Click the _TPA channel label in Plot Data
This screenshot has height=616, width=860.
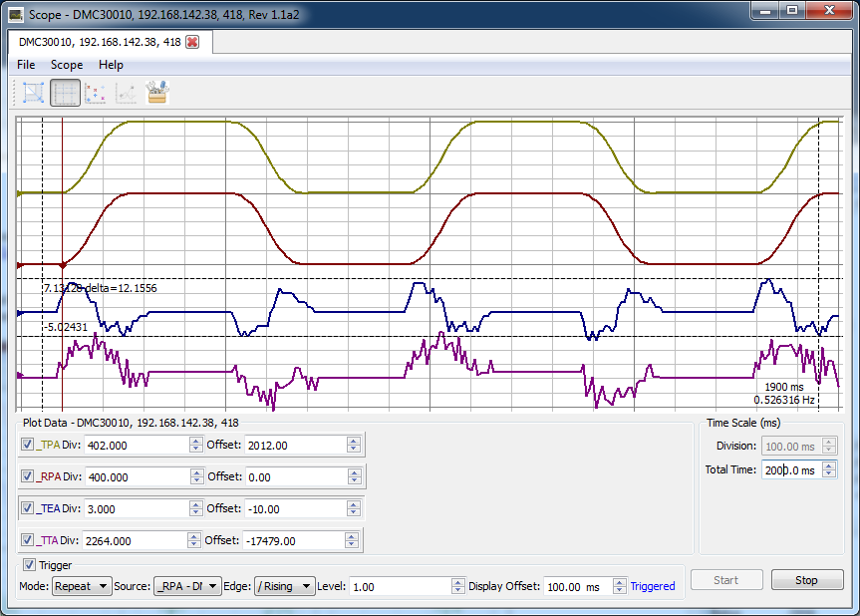click(x=48, y=445)
